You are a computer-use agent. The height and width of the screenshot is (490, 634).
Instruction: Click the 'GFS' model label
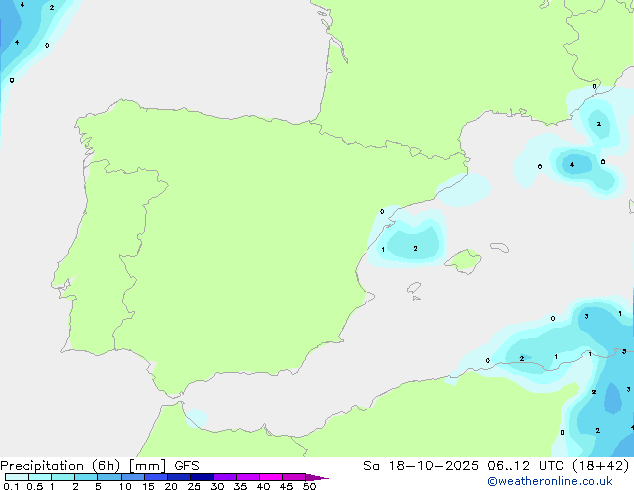pyautogui.click(x=187, y=466)
